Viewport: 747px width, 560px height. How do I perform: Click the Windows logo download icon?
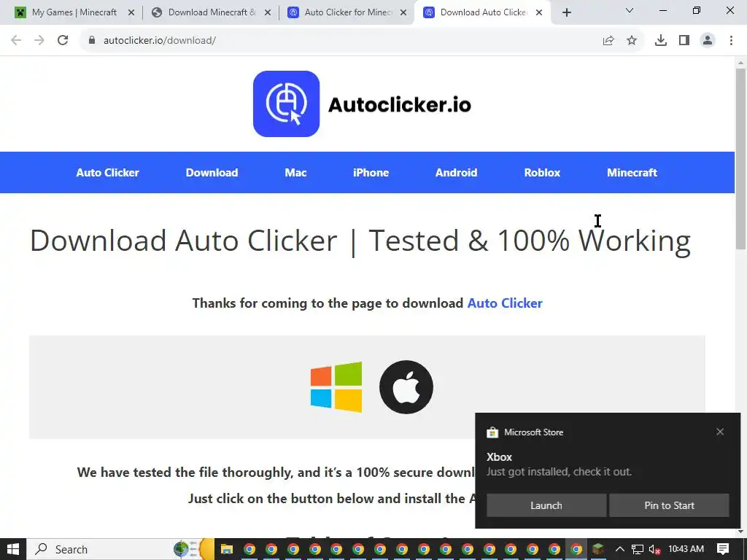(336, 387)
